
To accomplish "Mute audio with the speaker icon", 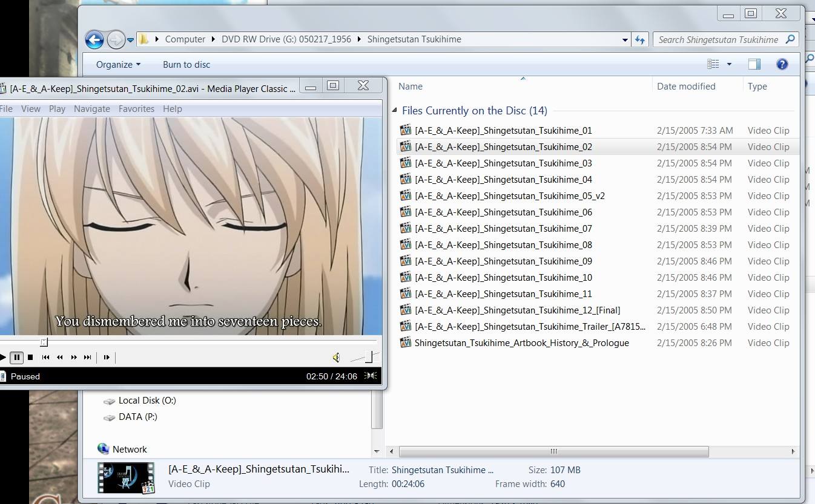I will [337, 358].
